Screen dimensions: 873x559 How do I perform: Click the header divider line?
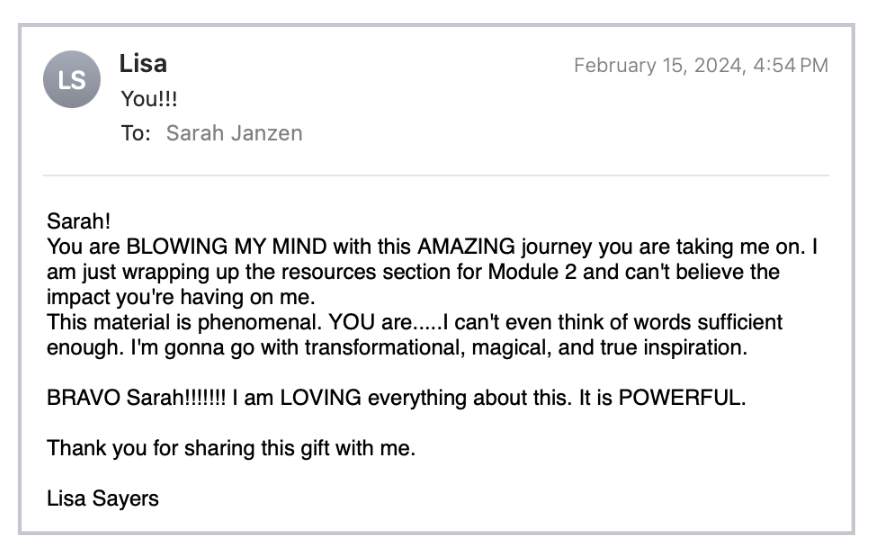pos(436,176)
